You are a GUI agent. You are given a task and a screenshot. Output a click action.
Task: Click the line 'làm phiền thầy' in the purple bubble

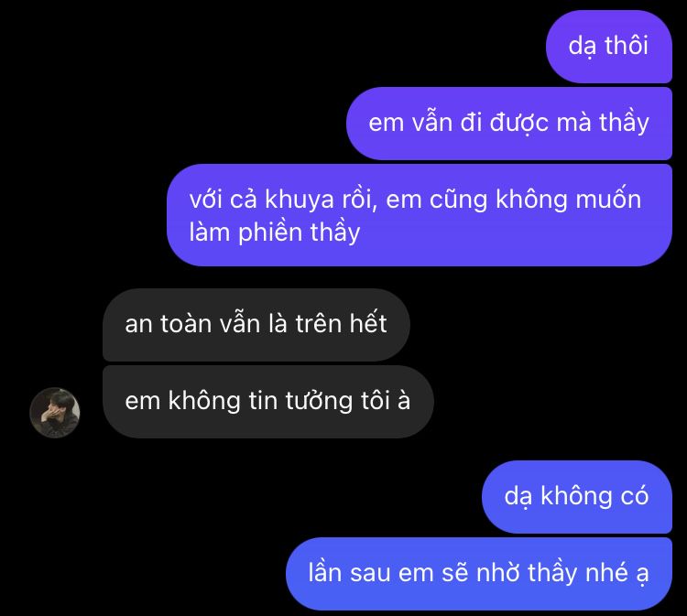pos(275,232)
